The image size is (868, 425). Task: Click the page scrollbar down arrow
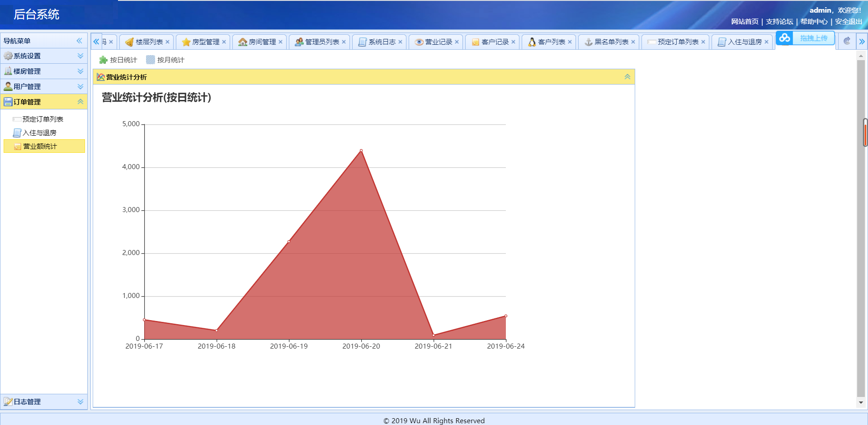tap(861, 403)
